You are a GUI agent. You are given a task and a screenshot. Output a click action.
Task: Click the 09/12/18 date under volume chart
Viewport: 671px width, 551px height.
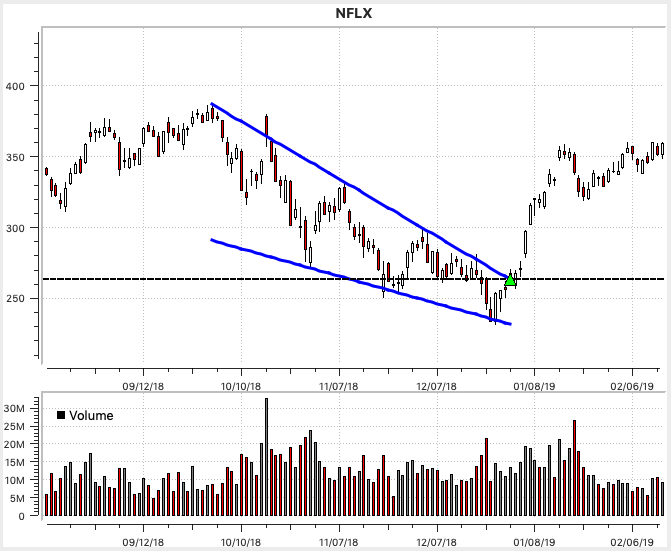[143, 542]
